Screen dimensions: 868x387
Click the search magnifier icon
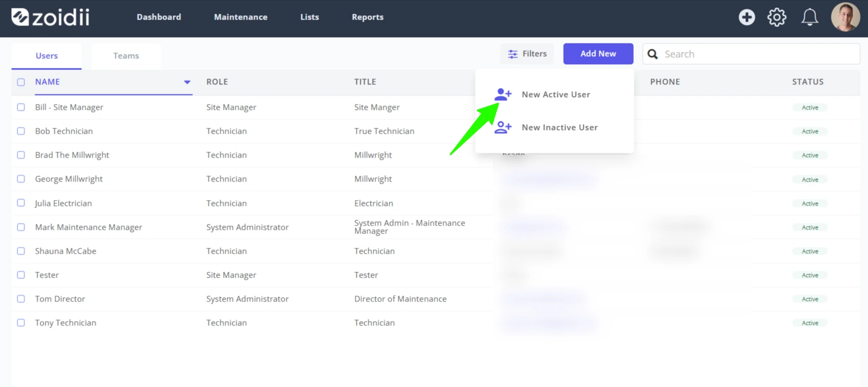652,54
